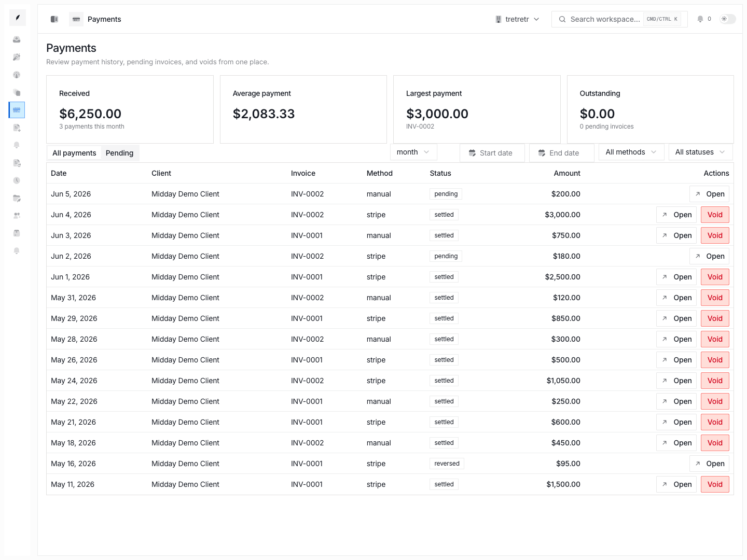Void the May 22, 2026 $250.00 payment
Viewport: 747px width, 560px height.
715,401
